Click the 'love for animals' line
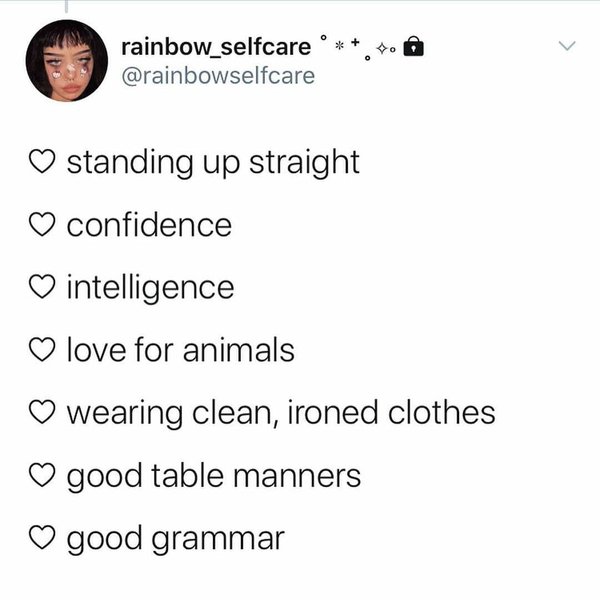Image resolution: width=600 pixels, height=600 pixels. (x=181, y=350)
